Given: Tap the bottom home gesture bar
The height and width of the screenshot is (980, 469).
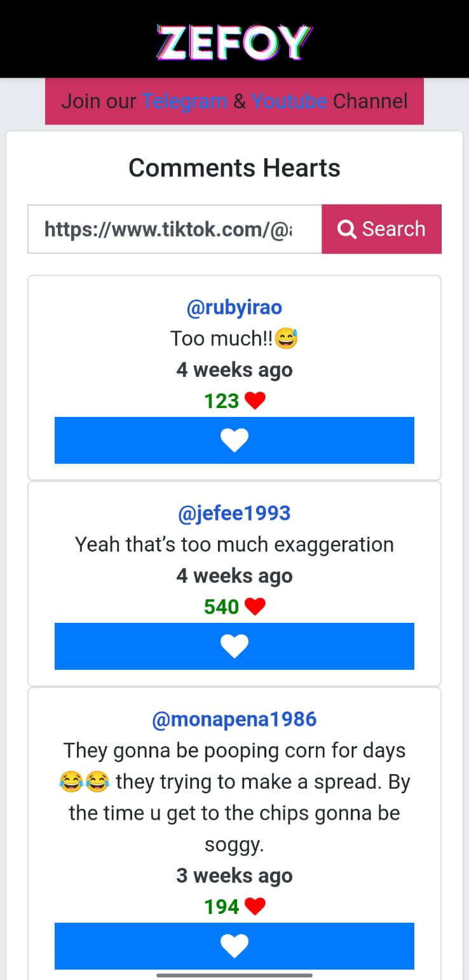Looking at the screenshot, I should [x=234, y=975].
